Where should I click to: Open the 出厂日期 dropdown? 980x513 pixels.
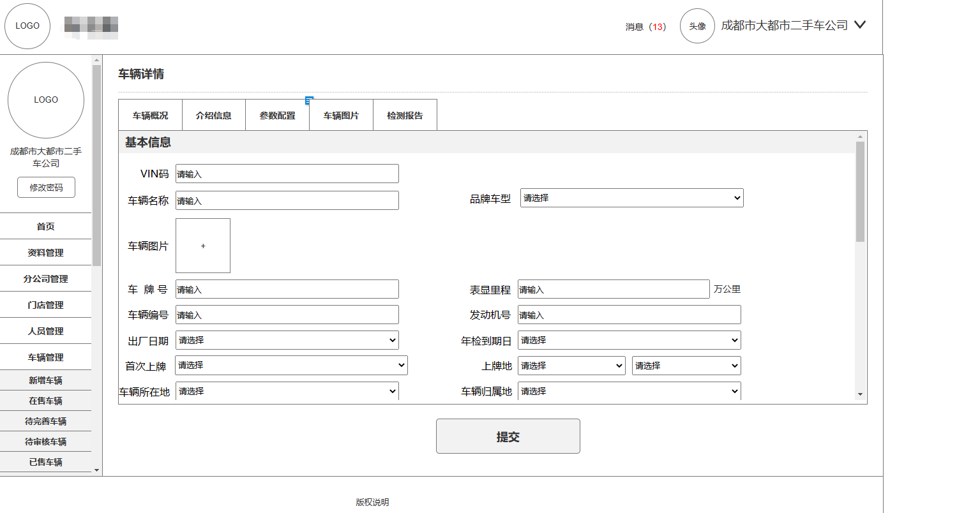287,340
